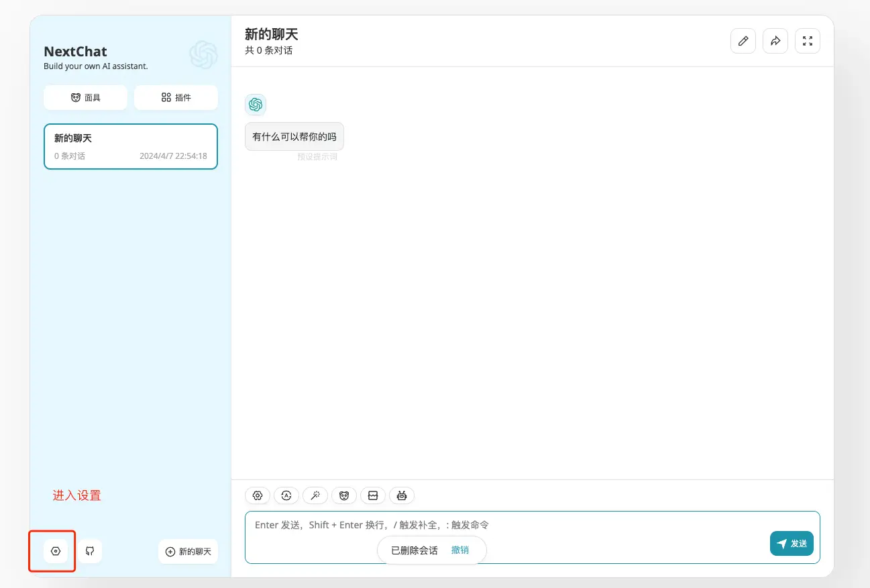Click the clear context icon near input box
This screenshot has width=870, height=588.
(373, 495)
